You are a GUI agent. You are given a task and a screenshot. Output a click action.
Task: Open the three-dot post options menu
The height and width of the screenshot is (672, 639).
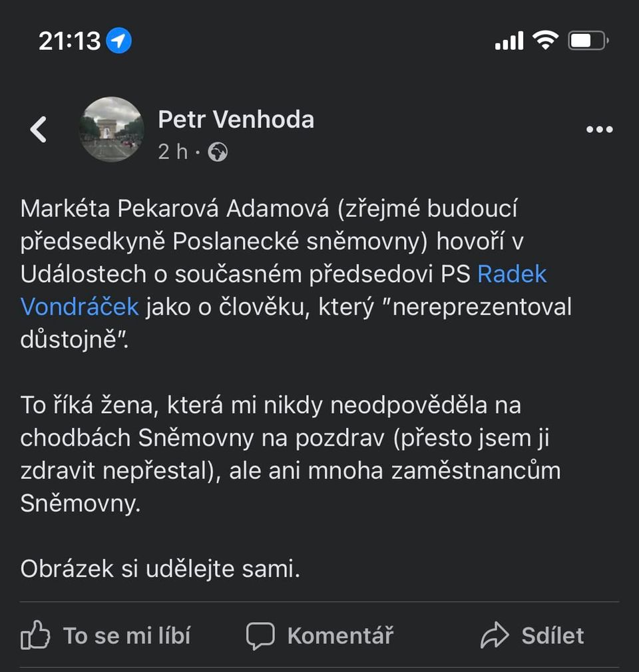(x=599, y=130)
